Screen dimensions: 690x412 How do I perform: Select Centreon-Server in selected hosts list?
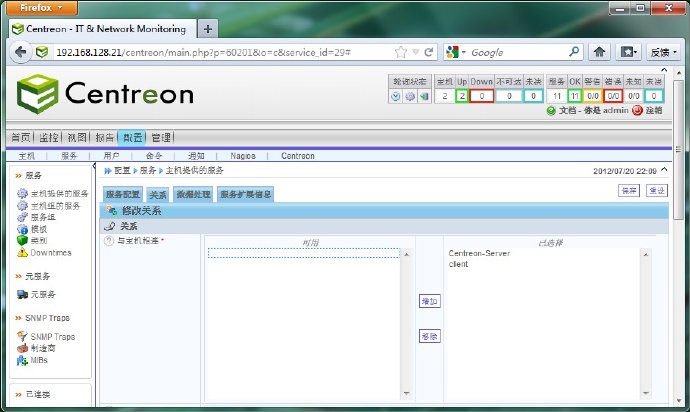(479, 254)
